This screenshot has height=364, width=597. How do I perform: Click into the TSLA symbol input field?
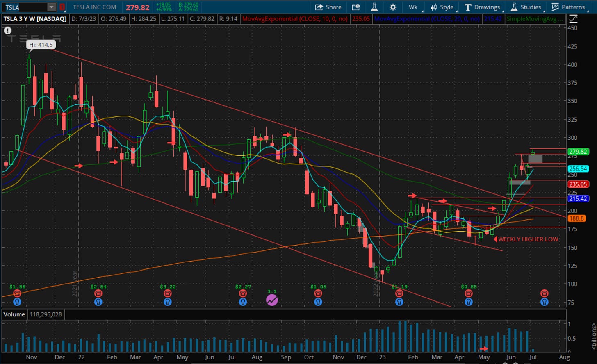tap(25, 7)
